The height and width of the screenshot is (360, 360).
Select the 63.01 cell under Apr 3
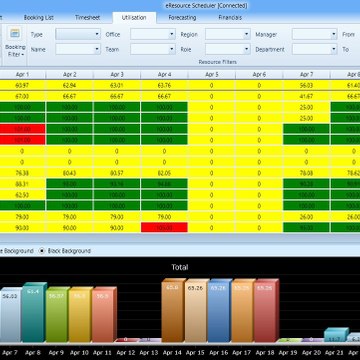coord(117,85)
